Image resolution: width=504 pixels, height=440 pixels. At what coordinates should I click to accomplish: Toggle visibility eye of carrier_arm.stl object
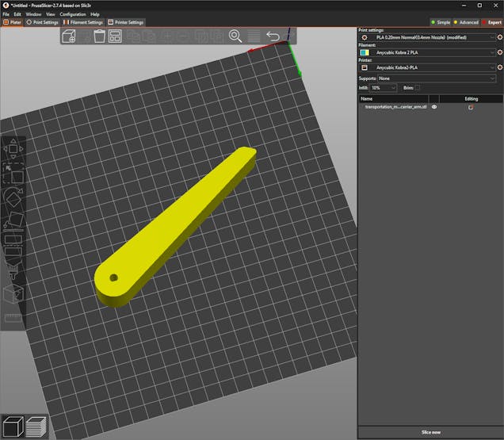(434, 107)
